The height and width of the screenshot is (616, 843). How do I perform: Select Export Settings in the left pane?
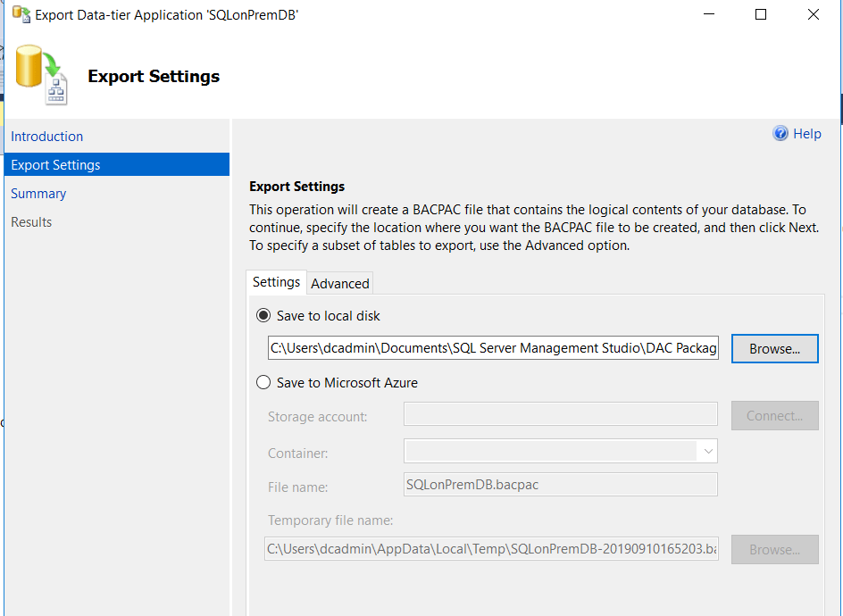[x=55, y=165]
